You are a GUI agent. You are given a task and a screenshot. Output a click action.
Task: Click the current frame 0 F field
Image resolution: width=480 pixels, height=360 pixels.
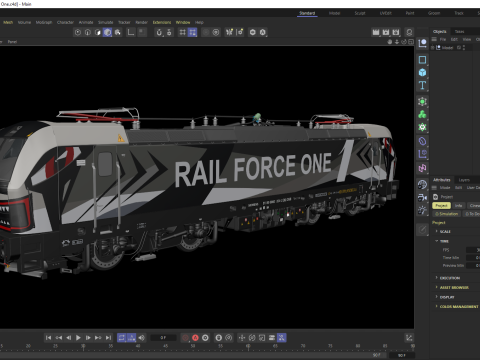(x=163, y=338)
